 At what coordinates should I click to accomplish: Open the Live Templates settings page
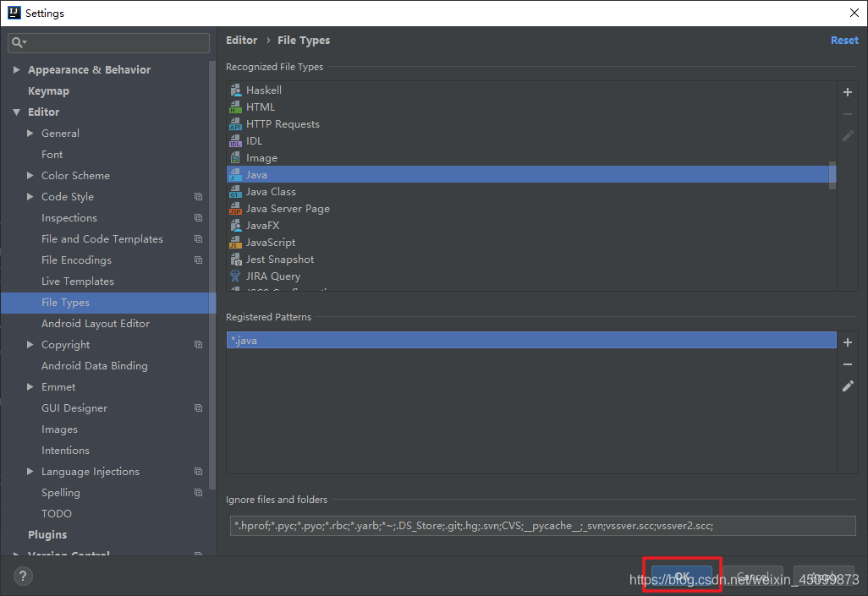(77, 282)
